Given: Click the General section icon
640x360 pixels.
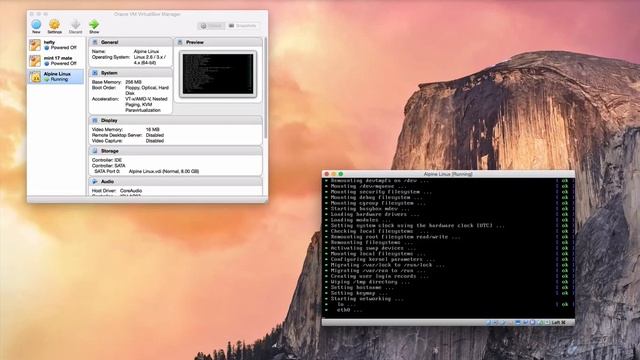Looking at the screenshot, I should (x=95, y=42).
